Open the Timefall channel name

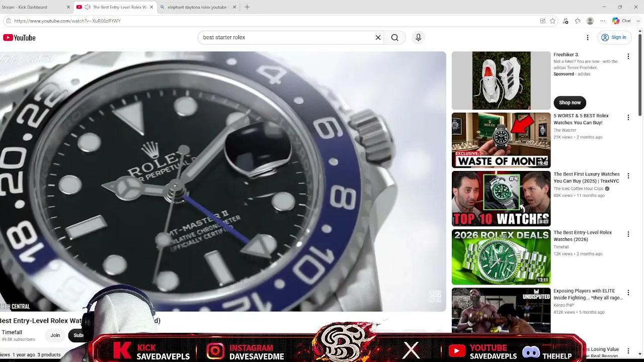tap(12, 332)
